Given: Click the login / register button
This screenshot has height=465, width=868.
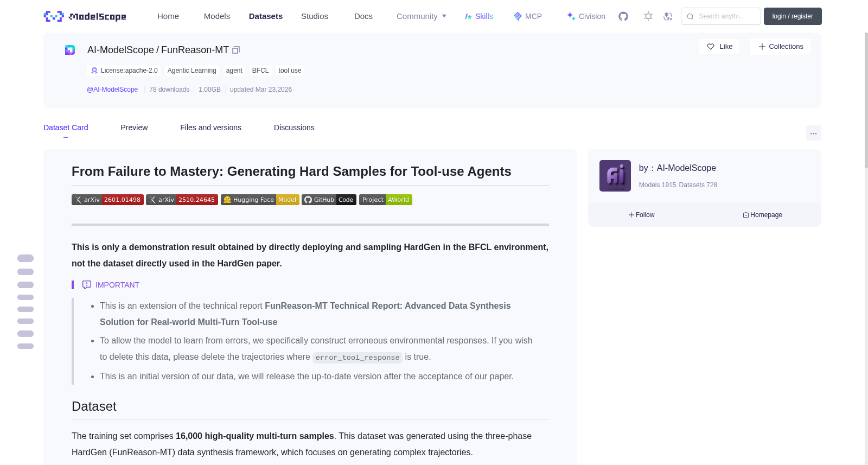Looking at the screenshot, I should [x=793, y=16].
